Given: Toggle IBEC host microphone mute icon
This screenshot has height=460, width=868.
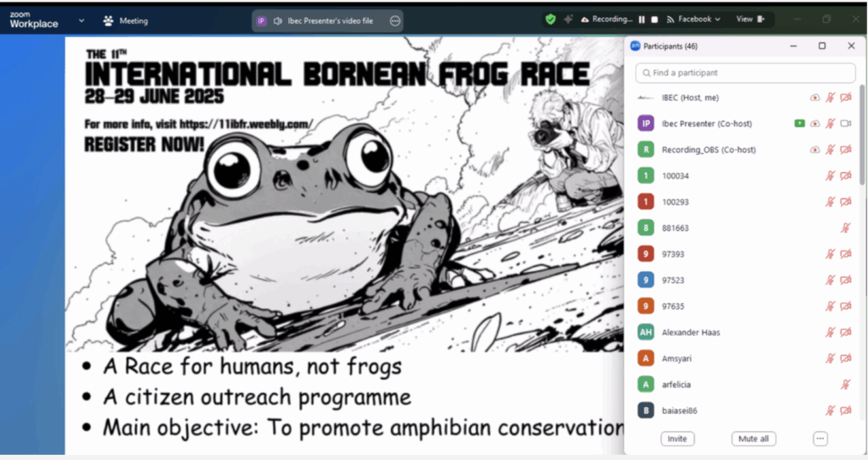Looking at the screenshot, I should pyautogui.click(x=831, y=97).
